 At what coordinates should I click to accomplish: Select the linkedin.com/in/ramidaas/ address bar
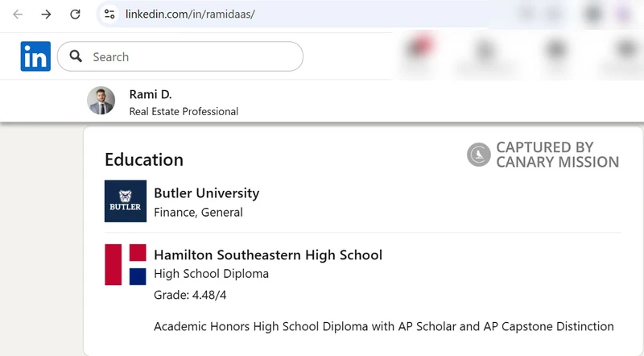tap(190, 14)
